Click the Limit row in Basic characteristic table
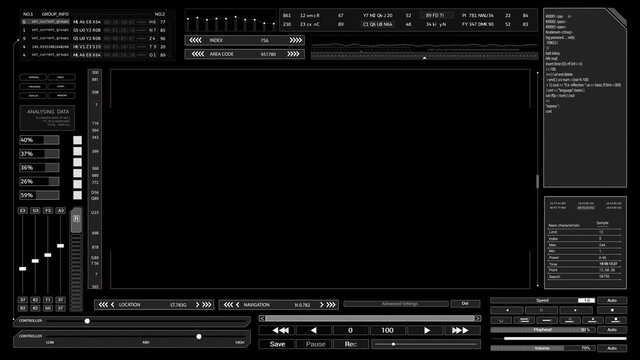640x360 pixels. [x=584, y=232]
